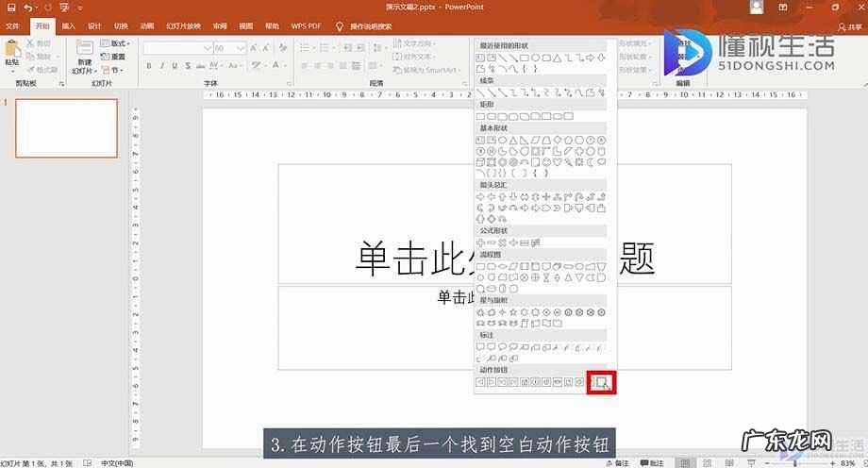The width and height of the screenshot is (868, 468).
Task: Click the Share (共享) button
Action: [x=850, y=26]
